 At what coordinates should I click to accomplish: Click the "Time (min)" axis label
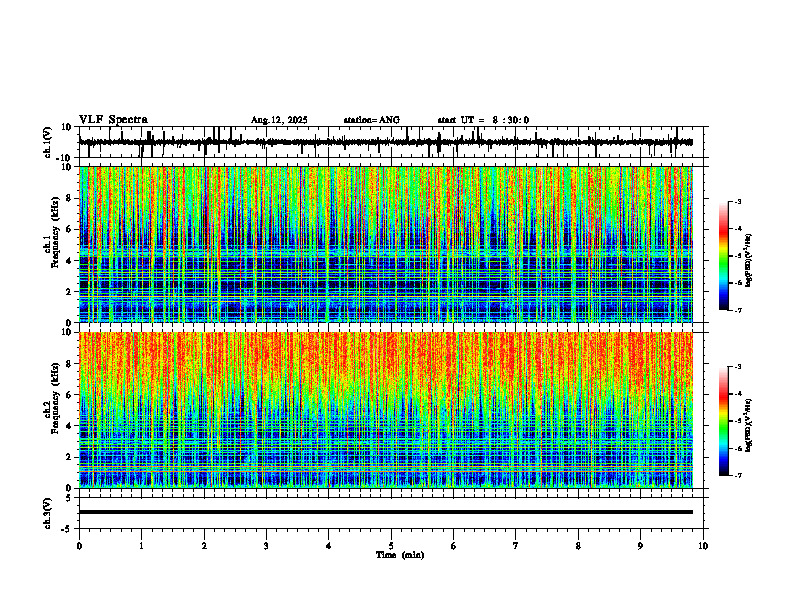tap(400, 555)
